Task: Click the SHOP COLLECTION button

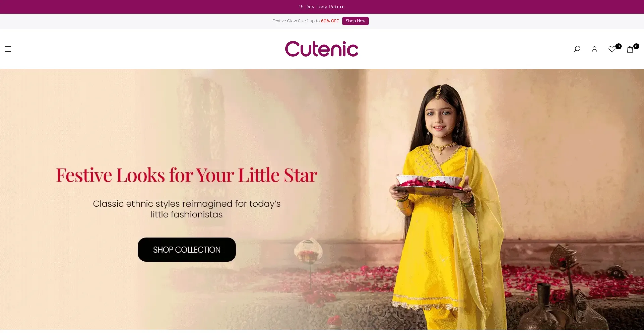Action: tap(187, 249)
